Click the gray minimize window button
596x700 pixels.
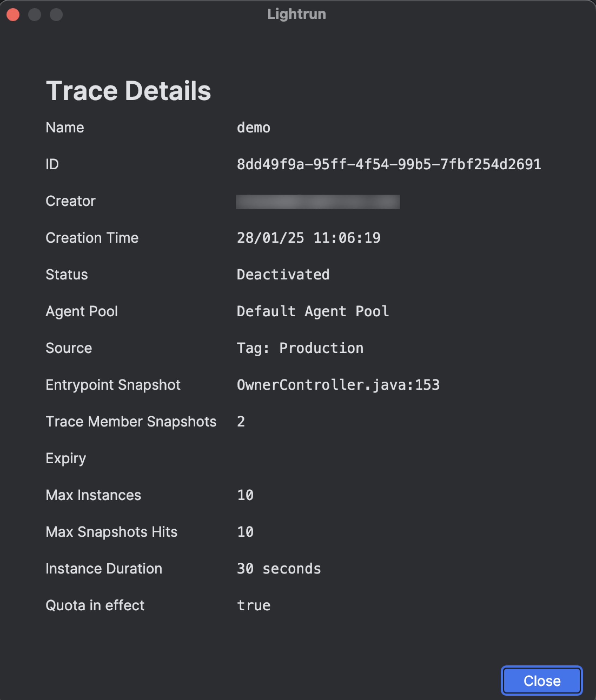pyautogui.click(x=34, y=15)
